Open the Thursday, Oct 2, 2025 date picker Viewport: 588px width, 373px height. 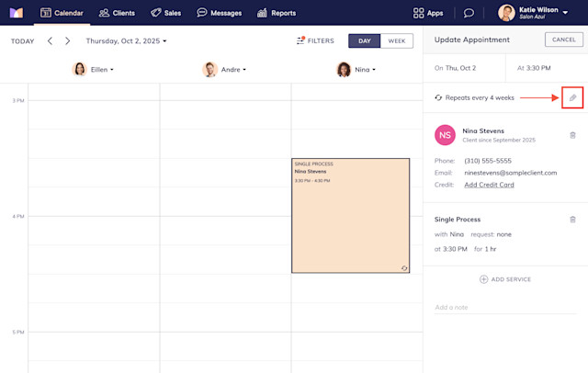[126, 40]
